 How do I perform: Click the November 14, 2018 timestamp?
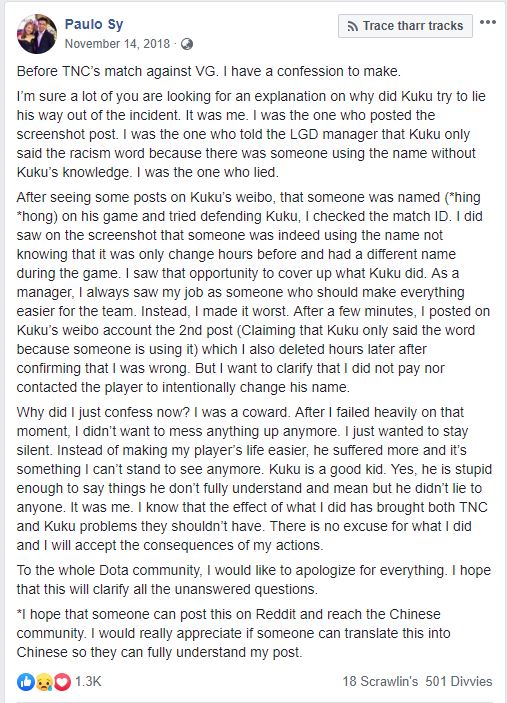click(x=117, y=43)
